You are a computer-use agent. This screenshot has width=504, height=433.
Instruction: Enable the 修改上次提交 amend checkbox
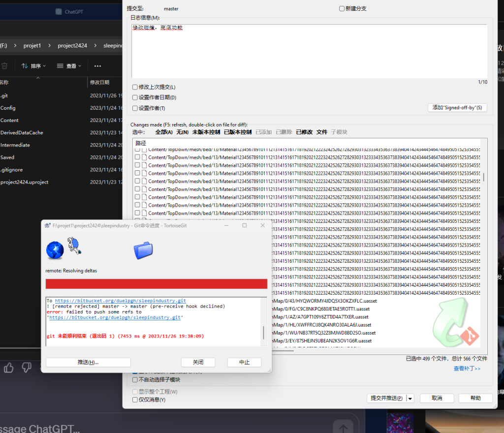135,87
